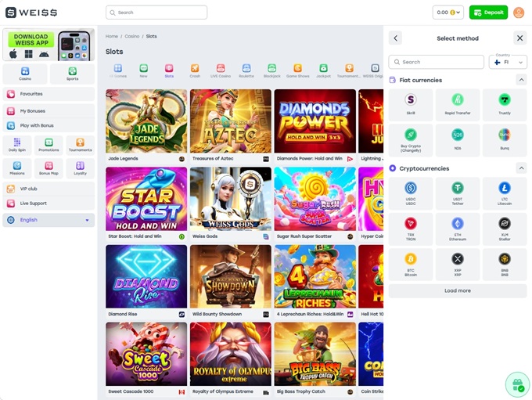Select the Trustly payment option
The width and height of the screenshot is (532, 400).
(505, 105)
